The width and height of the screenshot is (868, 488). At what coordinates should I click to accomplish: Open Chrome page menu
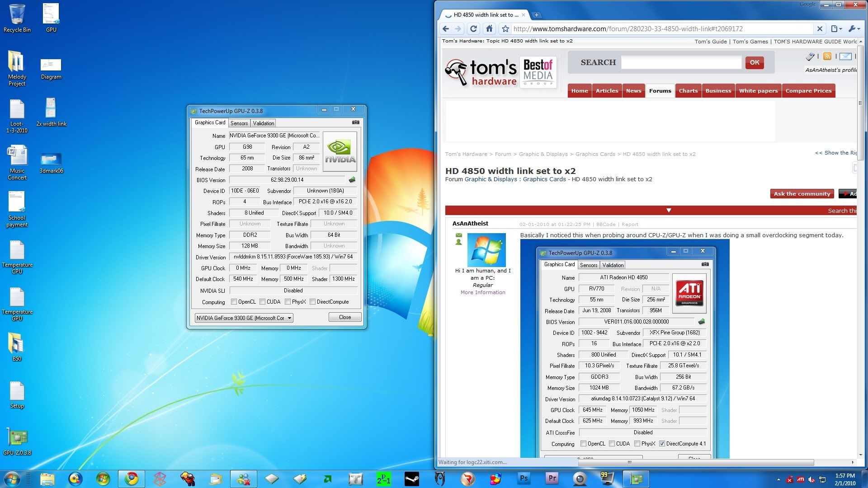[x=836, y=29]
